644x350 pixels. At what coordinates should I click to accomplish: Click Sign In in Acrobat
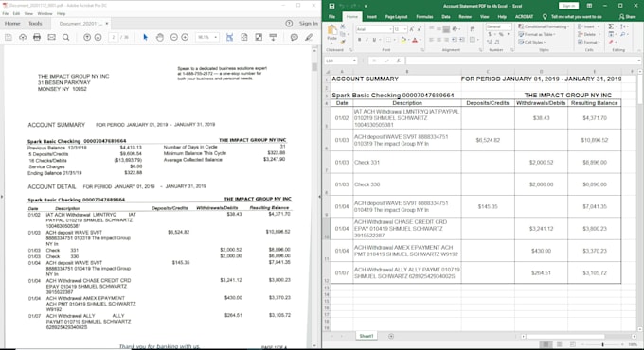click(x=308, y=24)
